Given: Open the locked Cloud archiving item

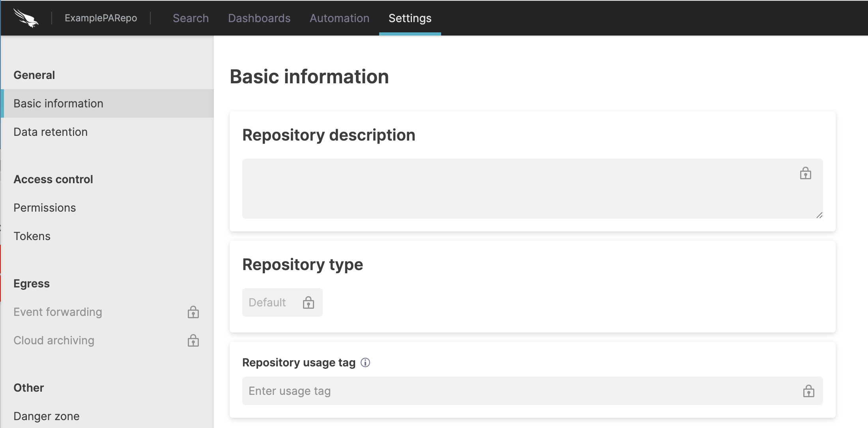Looking at the screenshot, I should 107,340.
